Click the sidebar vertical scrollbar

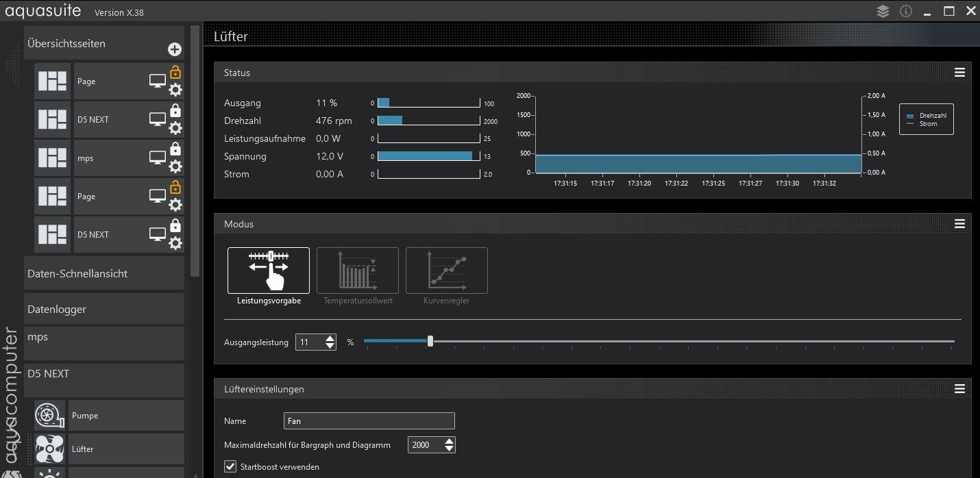pyautogui.click(x=195, y=151)
